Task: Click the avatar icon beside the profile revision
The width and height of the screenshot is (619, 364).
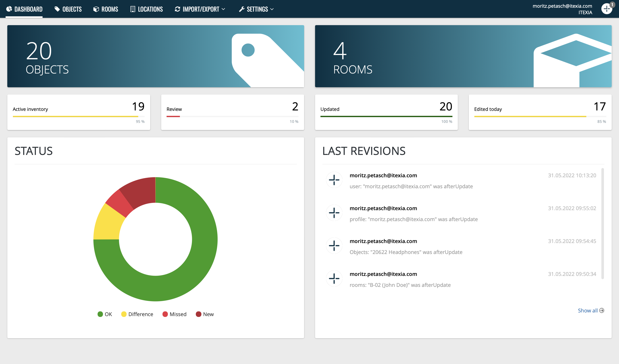Action: point(334,213)
